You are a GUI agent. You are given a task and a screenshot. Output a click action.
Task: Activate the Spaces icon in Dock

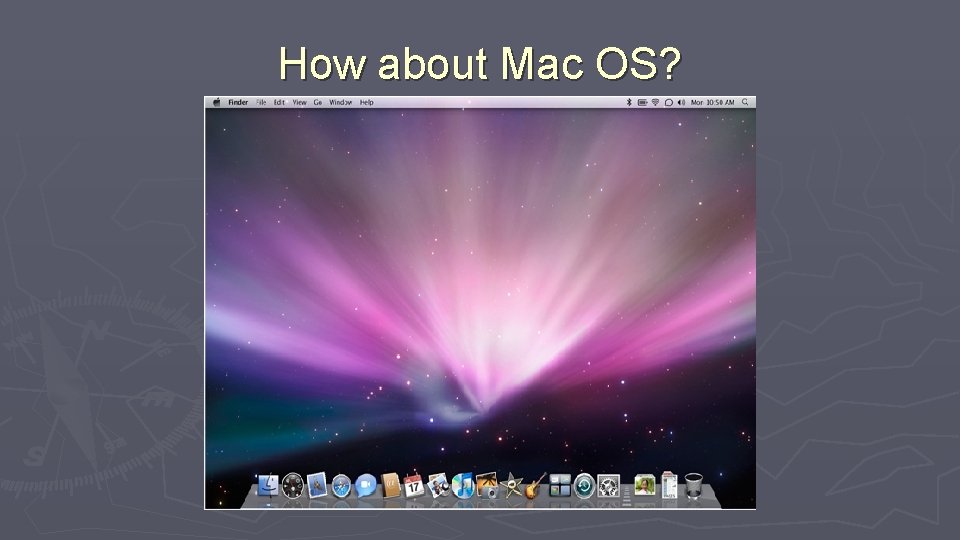point(560,486)
